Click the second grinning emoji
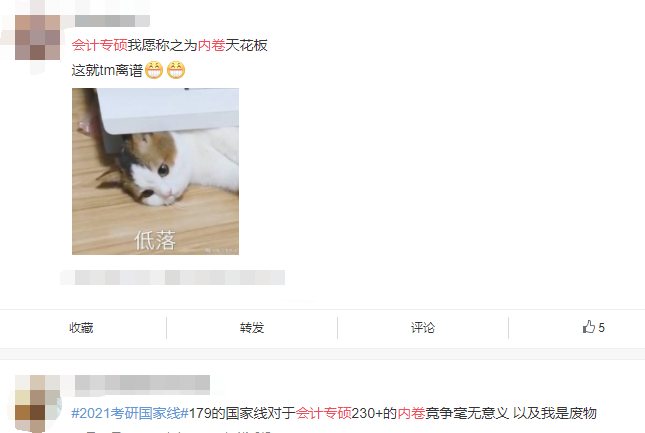645x433 pixels. click(x=176, y=70)
